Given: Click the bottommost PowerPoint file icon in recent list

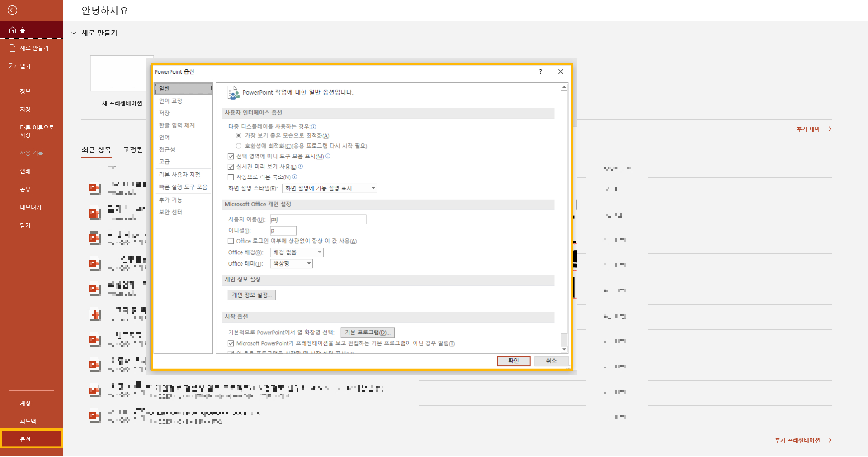Looking at the screenshot, I should [94, 416].
